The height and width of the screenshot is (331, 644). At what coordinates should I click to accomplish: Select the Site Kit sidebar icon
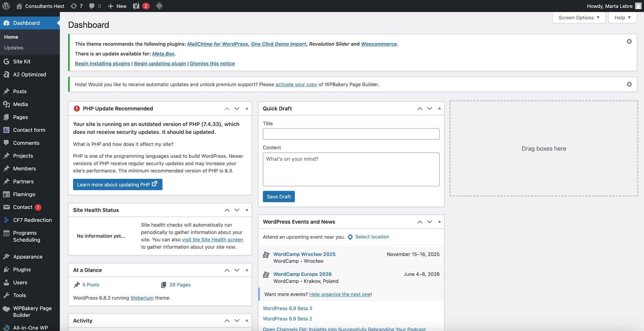click(7, 61)
